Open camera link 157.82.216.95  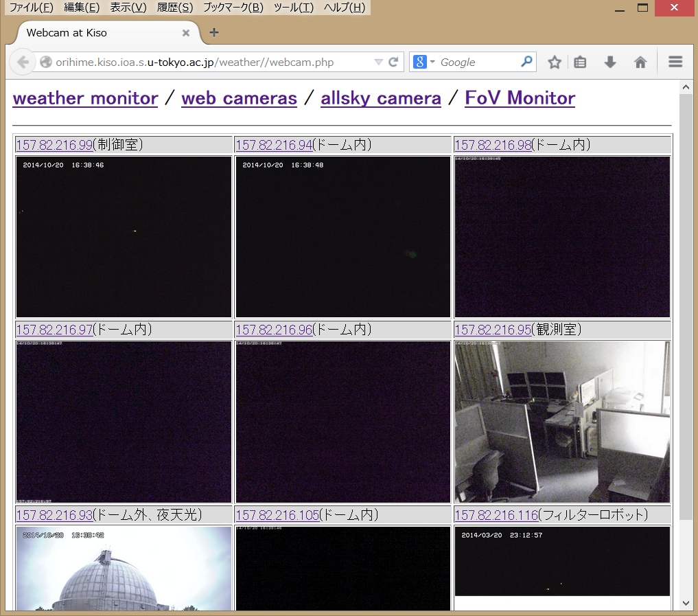493,330
